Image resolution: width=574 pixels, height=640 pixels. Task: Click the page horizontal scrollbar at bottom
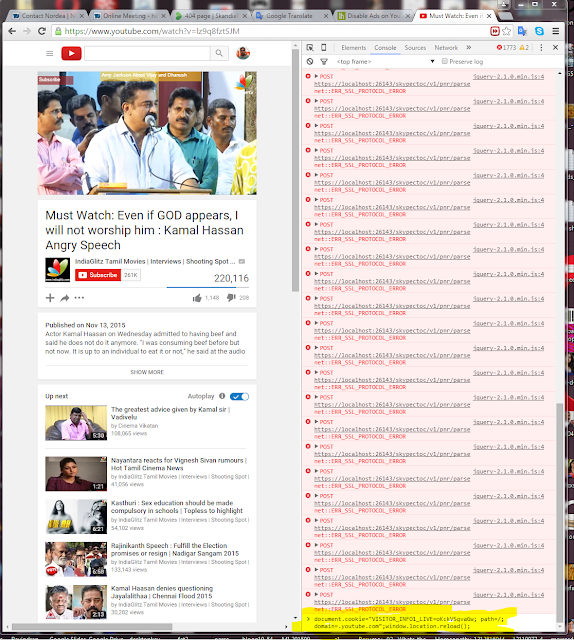pos(92,627)
